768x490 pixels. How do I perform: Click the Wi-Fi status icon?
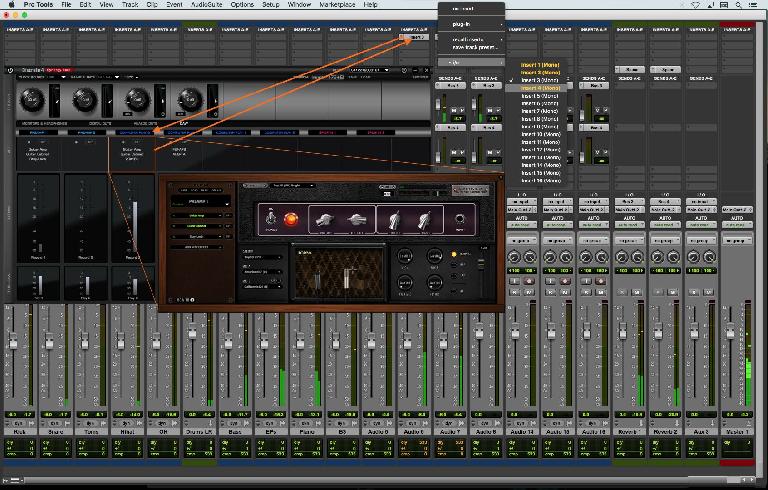[695, 5]
